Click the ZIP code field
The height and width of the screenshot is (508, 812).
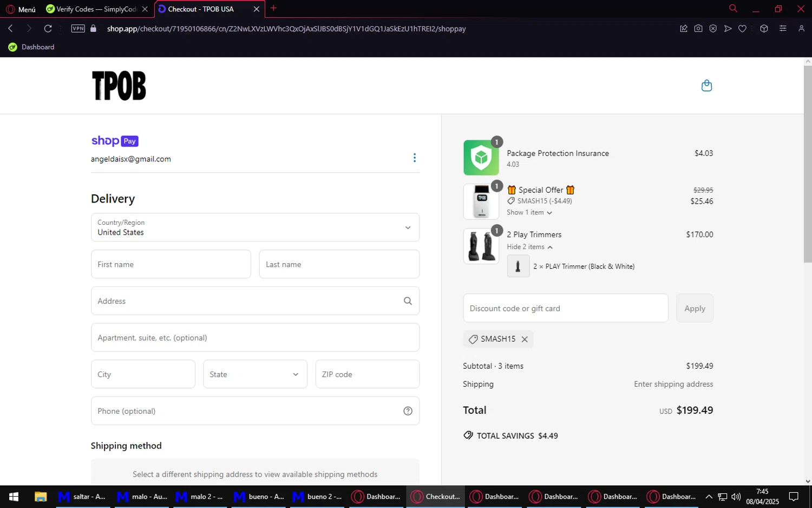pos(368,374)
